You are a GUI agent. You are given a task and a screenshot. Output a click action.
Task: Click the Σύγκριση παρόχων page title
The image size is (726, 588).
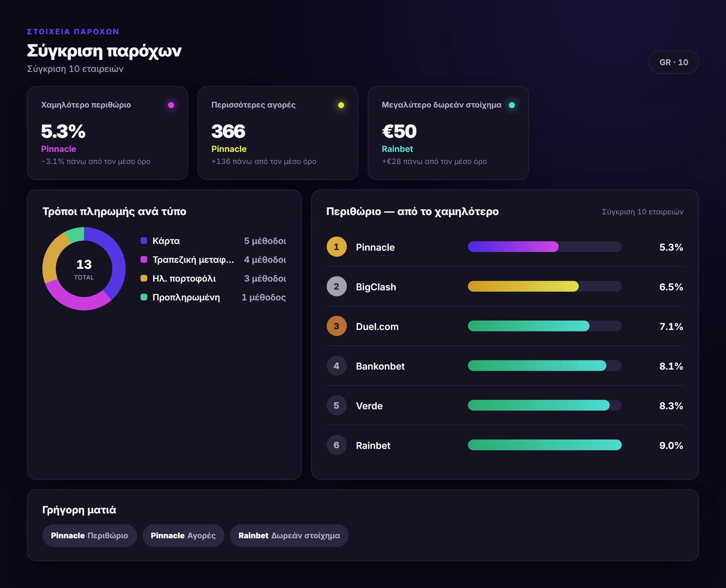[x=104, y=51]
